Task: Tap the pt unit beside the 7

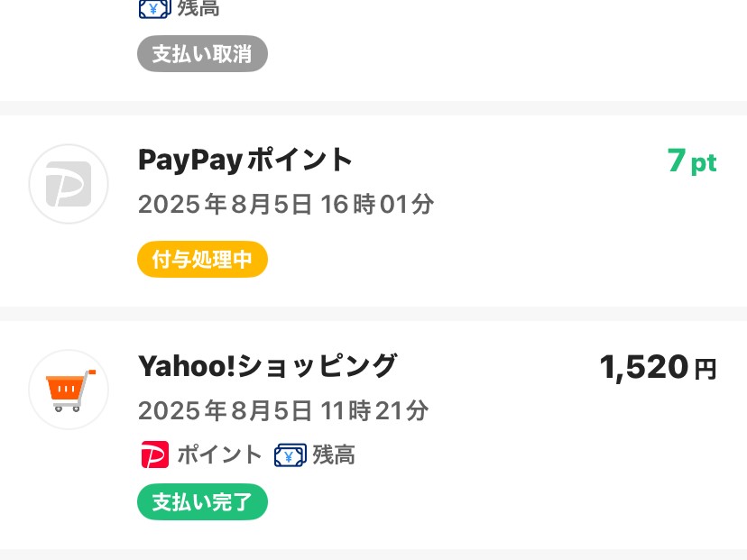Action: (x=704, y=163)
